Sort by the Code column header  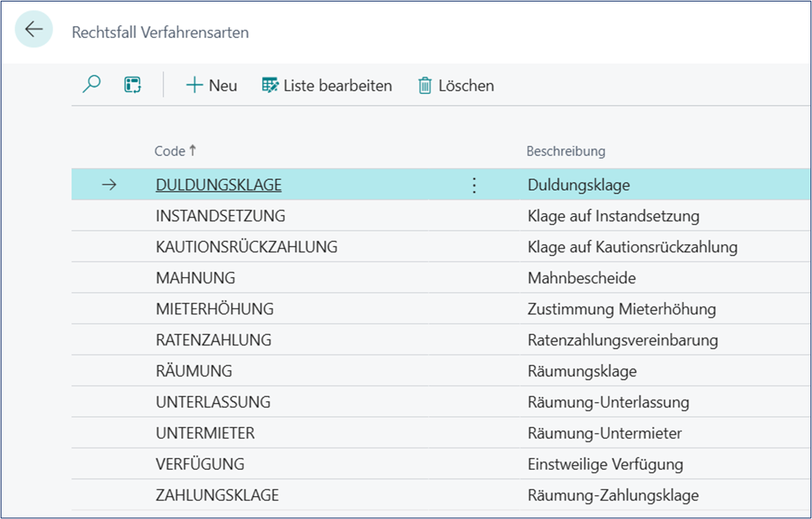(x=176, y=151)
